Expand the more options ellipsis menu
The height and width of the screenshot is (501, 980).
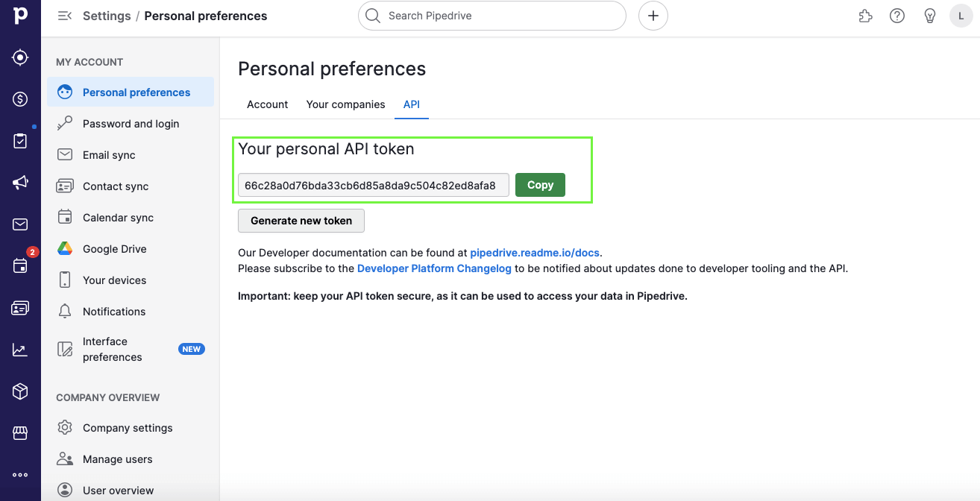click(20, 475)
